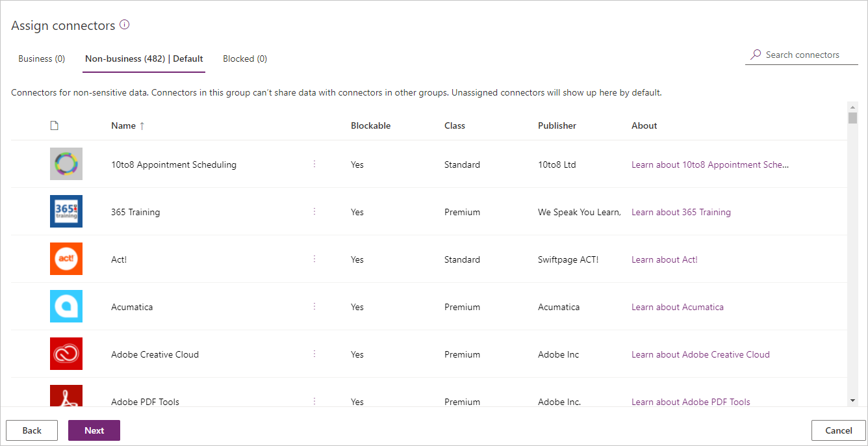Screen dimensions: 868x446
Task: Open Learn about Act! link
Action: [x=665, y=259]
